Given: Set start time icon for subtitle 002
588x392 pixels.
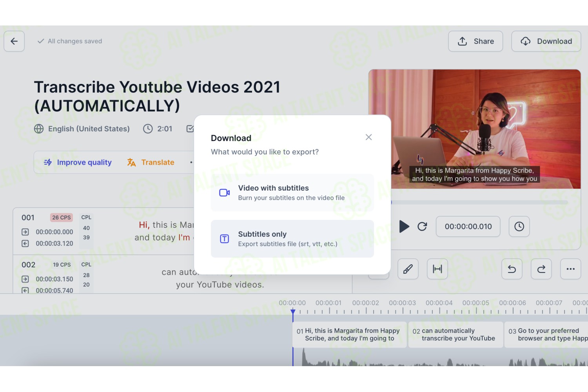Looking at the screenshot, I should [x=25, y=279].
